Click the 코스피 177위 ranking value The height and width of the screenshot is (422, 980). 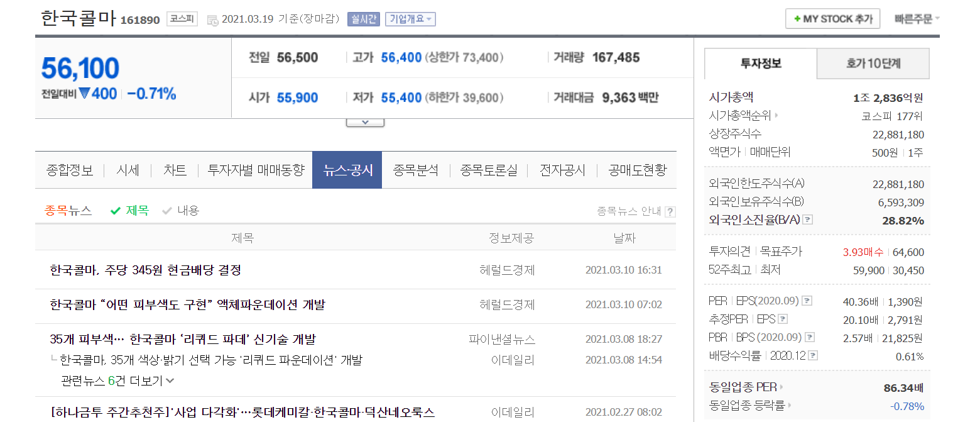click(893, 116)
